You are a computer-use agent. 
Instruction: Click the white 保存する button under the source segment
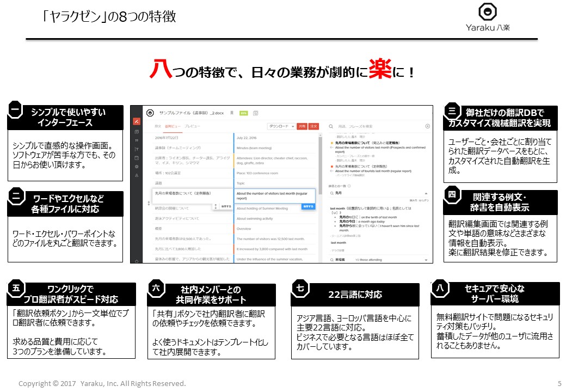pyautogui.click(x=226, y=206)
